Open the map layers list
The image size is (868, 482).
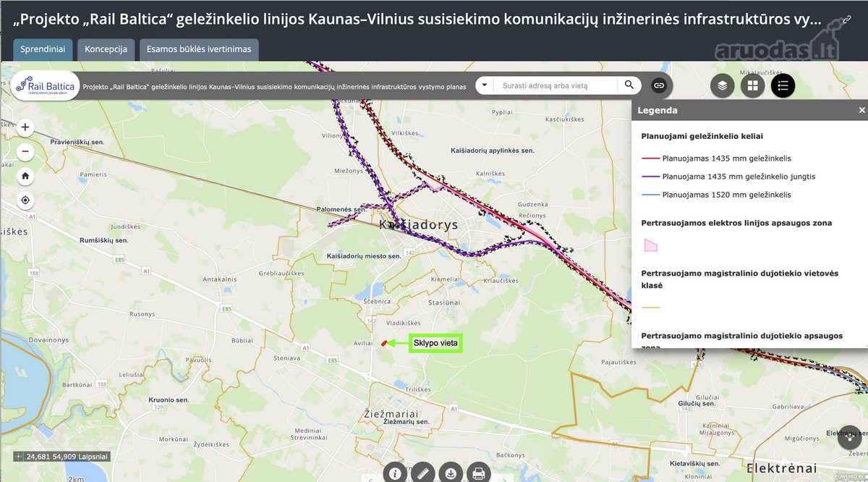click(722, 85)
